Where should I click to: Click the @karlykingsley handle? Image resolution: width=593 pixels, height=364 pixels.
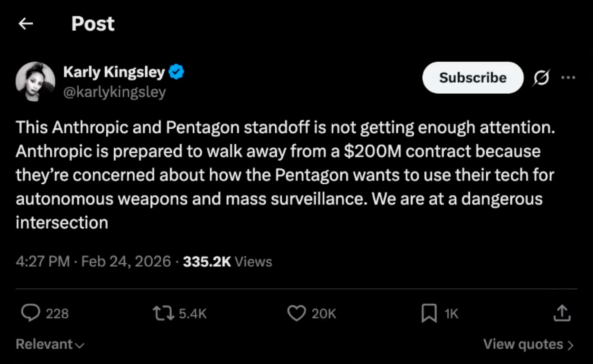[114, 92]
